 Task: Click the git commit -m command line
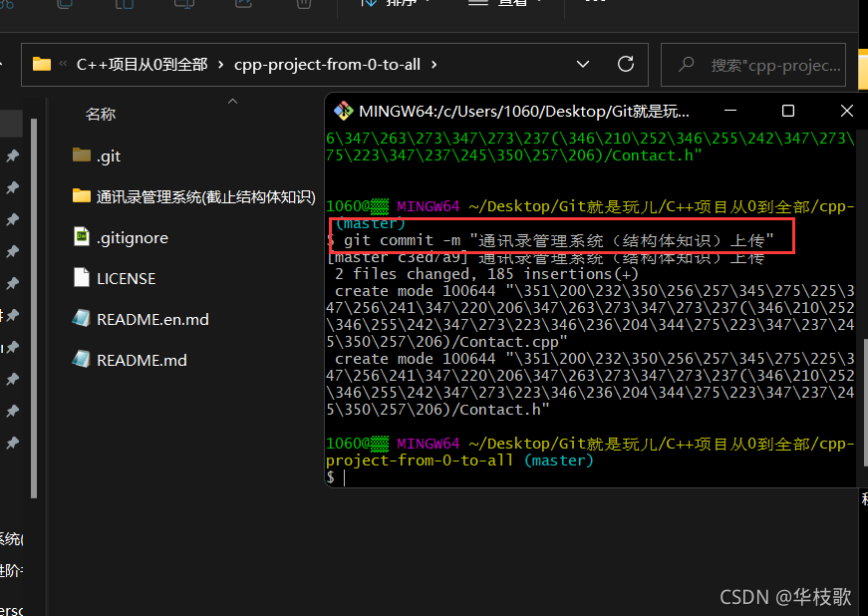coord(550,241)
